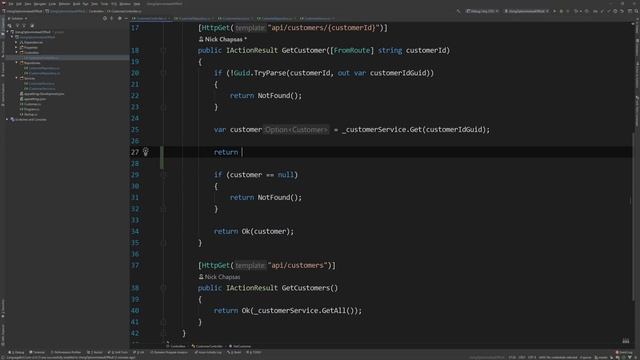Select Startup.cs in the solution tree
Screen dimensions: 640x360
click(x=29, y=114)
